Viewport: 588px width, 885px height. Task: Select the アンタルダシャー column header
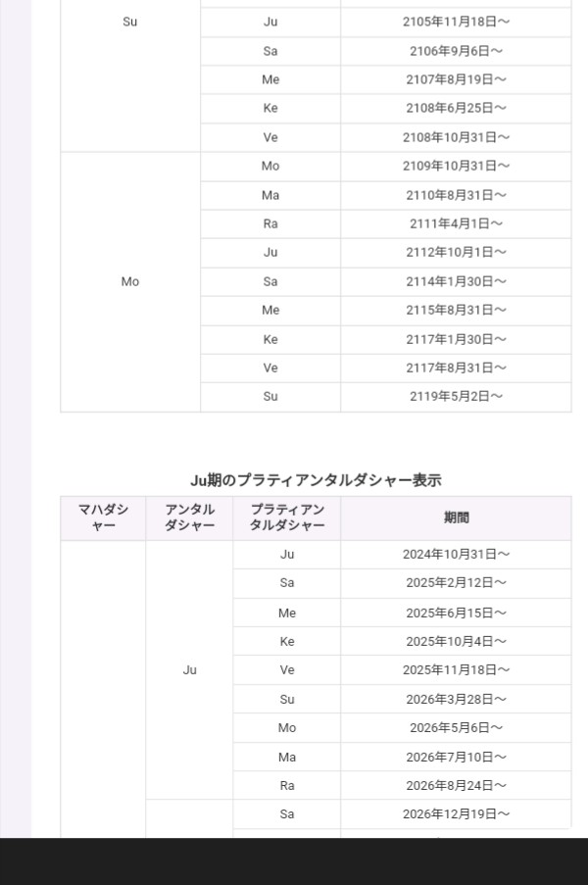[x=189, y=517]
